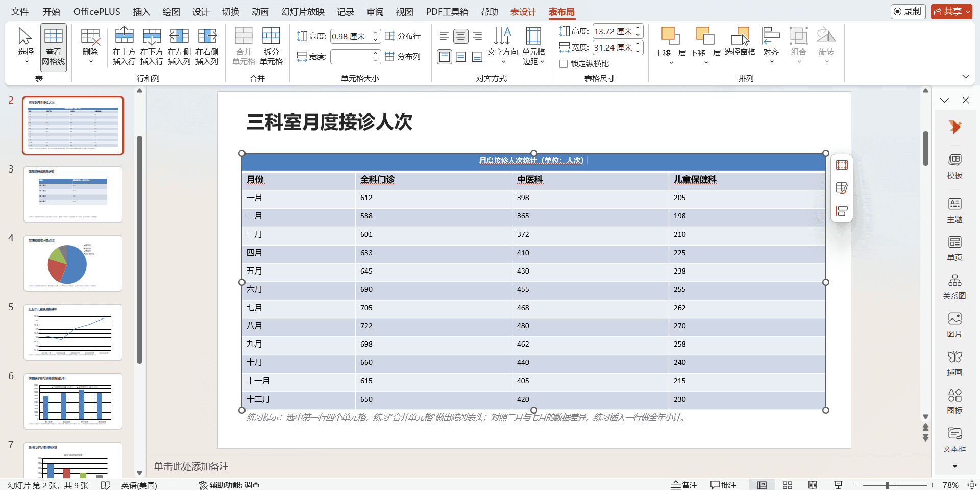Switch to the PDF工具箱 tab
Image resolution: width=980 pixels, height=490 pixels.
pos(448,12)
